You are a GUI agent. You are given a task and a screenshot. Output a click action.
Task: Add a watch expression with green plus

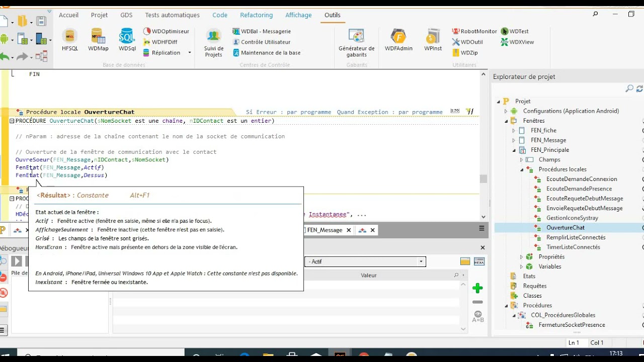click(477, 288)
